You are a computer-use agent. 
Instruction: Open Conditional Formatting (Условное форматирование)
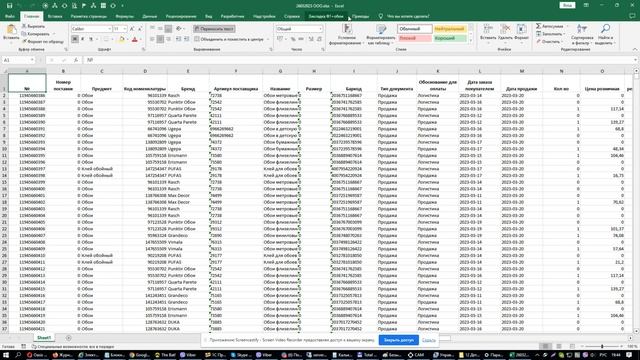pos(347,34)
